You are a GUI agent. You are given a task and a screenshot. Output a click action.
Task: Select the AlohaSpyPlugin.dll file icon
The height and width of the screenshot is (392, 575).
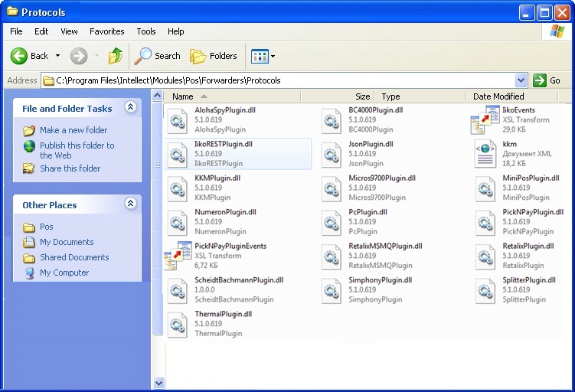(x=178, y=120)
